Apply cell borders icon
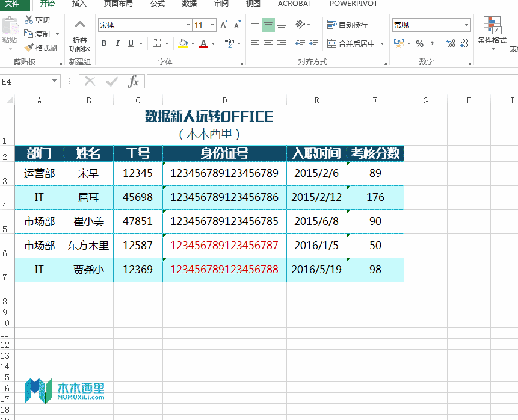This screenshot has width=518, height=420. 156,43
